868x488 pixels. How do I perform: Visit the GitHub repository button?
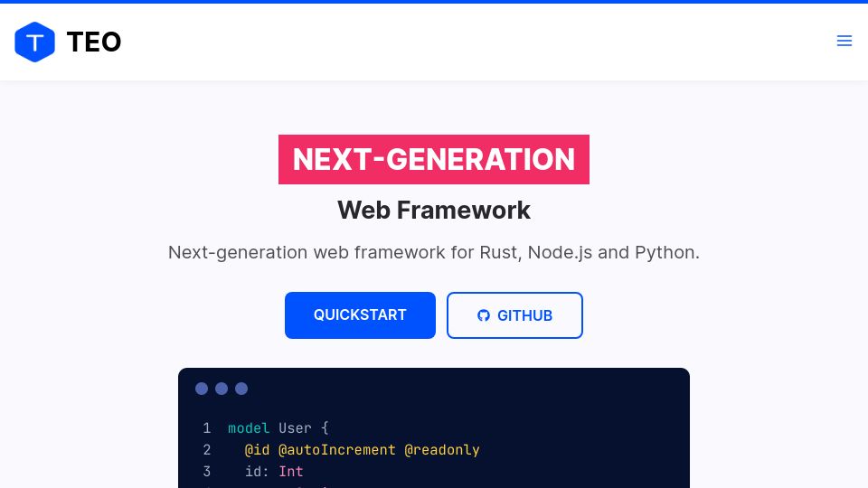[x=514, y=315]
